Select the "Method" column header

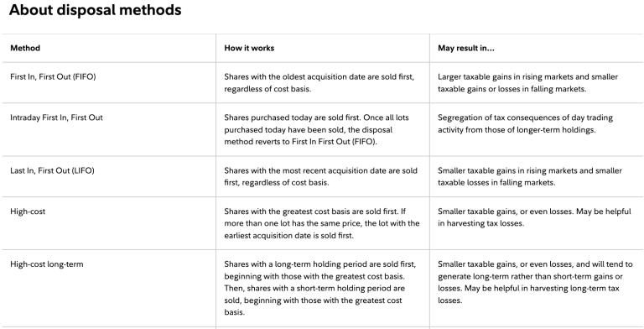(25, 48)
